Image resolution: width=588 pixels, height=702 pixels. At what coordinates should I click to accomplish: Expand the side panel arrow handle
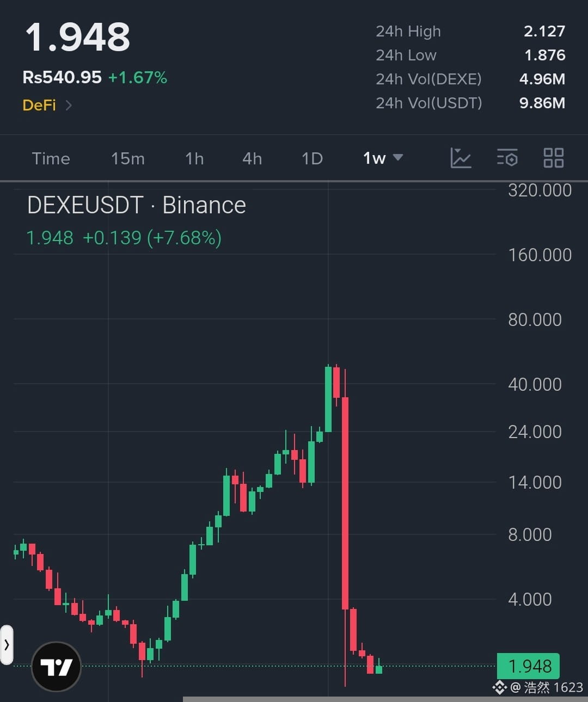point(7,645)
